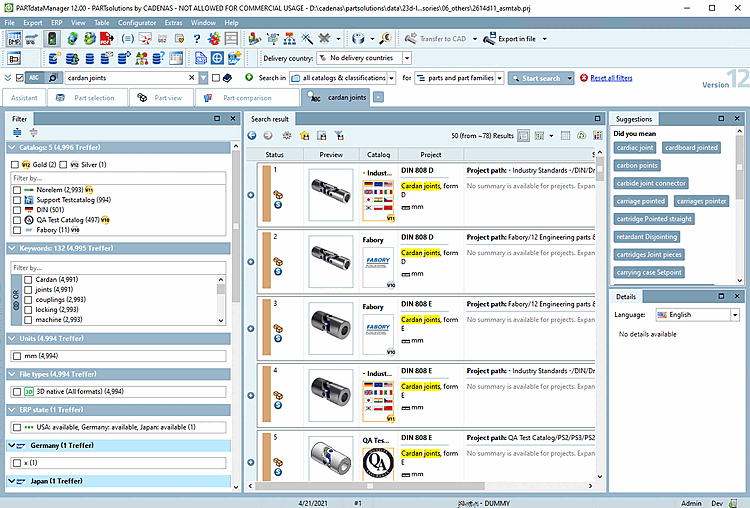Collapse the Keywords filter section

coord(12,248)
